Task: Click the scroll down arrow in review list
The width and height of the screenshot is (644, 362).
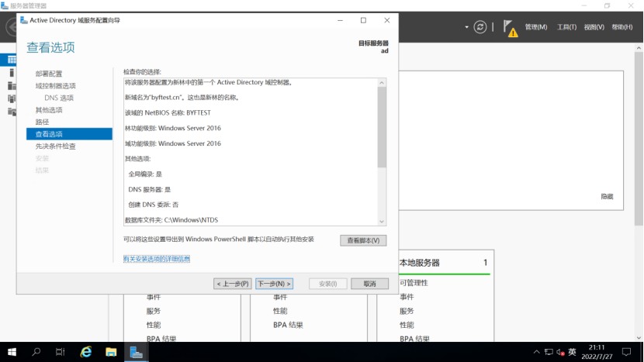Action: coord(382,221)
